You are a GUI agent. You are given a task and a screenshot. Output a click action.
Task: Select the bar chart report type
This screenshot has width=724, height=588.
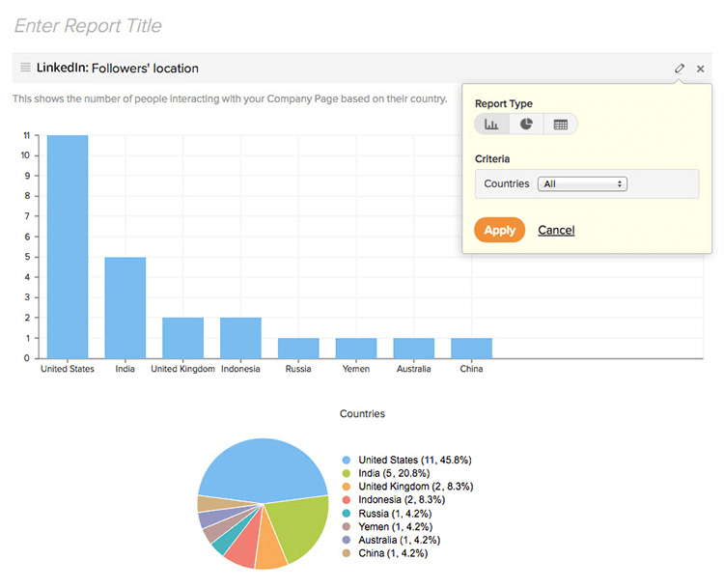491,125
